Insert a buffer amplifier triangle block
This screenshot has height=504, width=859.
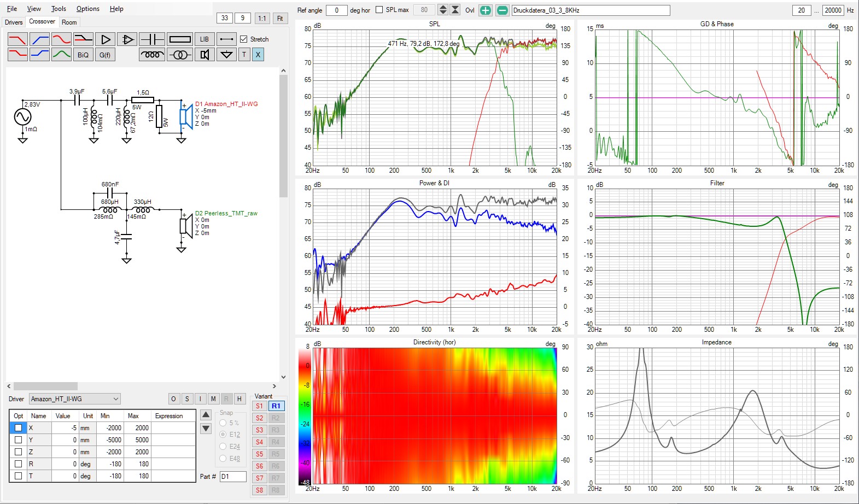point(105,39)
